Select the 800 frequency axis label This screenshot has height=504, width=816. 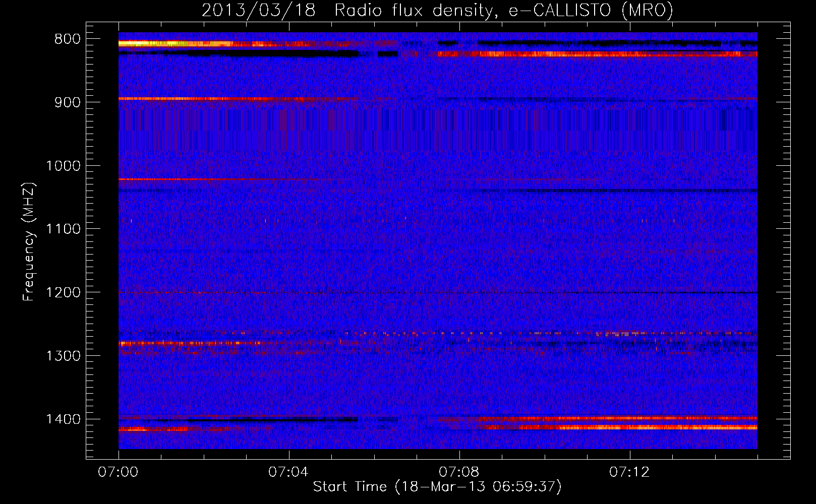pyautogui.click(x=67, y=39)
